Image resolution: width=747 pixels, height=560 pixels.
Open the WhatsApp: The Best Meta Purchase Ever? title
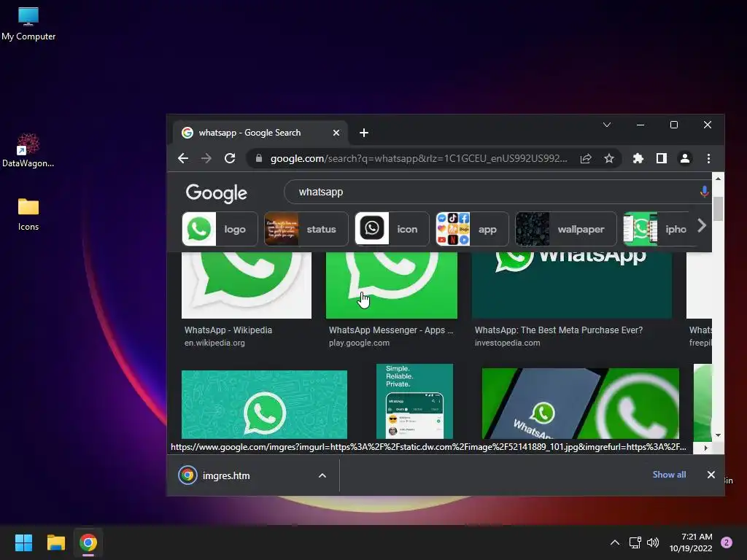pos(558,330)
